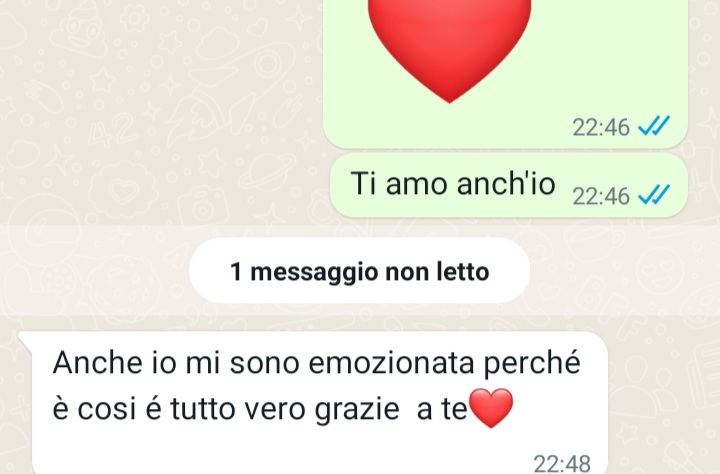Click the small heart after 'a te'

tap(491, 408)
